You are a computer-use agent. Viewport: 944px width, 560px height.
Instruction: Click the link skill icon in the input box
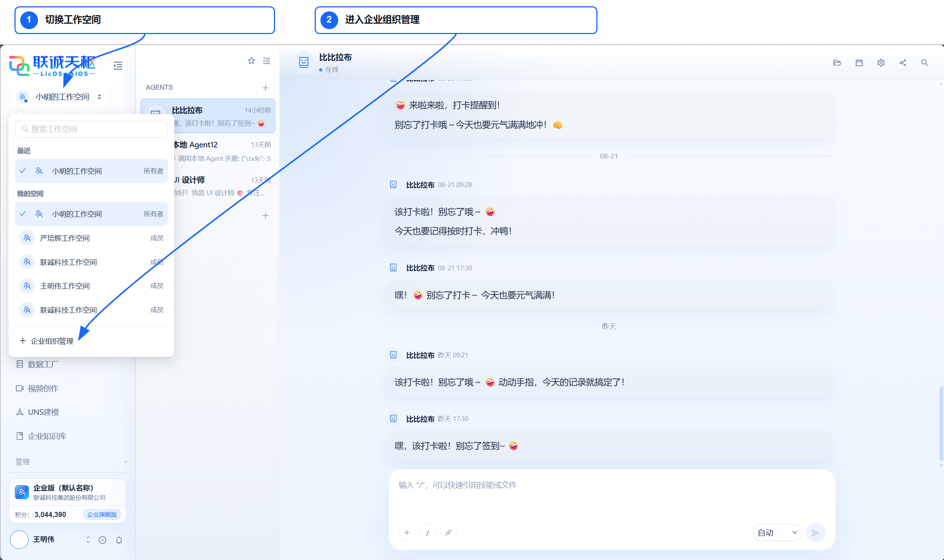tap(448, 533)
